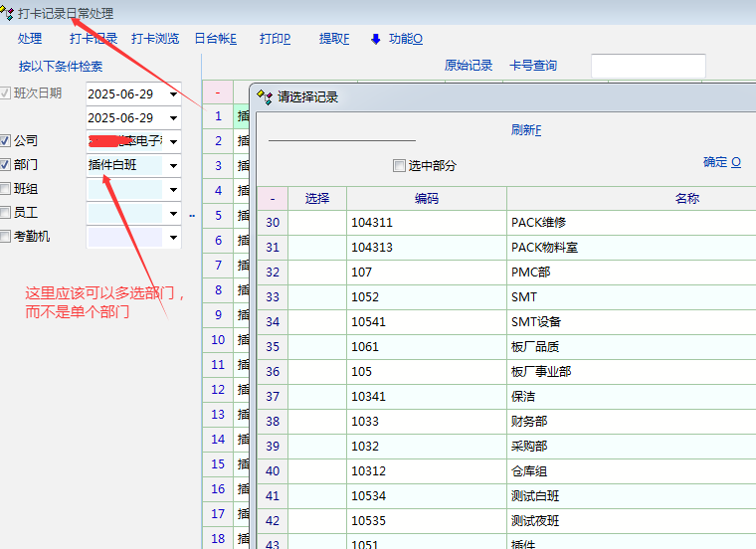
Task: Click the minus corner cell above row 30
Action: click(273, 198)
